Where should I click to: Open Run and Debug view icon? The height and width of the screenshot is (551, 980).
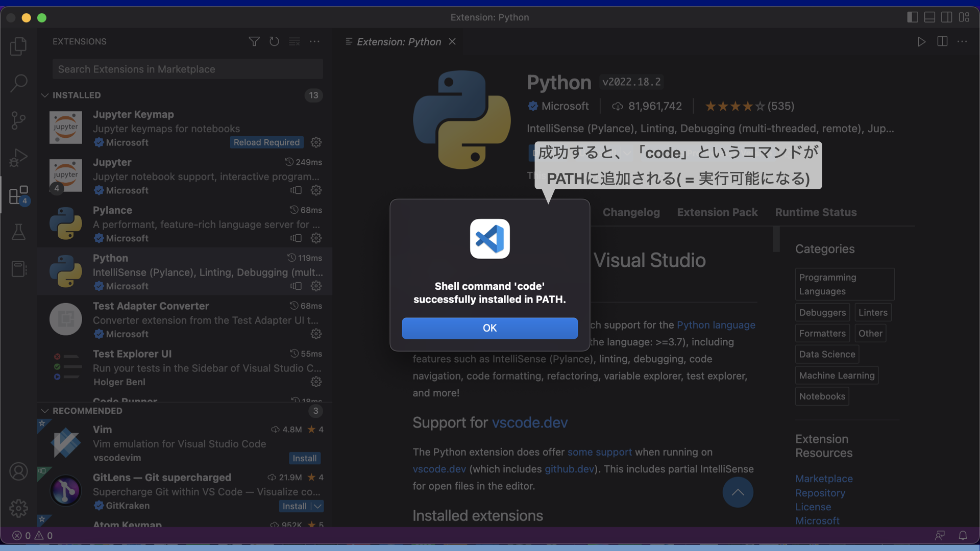(x=18, y=158)
